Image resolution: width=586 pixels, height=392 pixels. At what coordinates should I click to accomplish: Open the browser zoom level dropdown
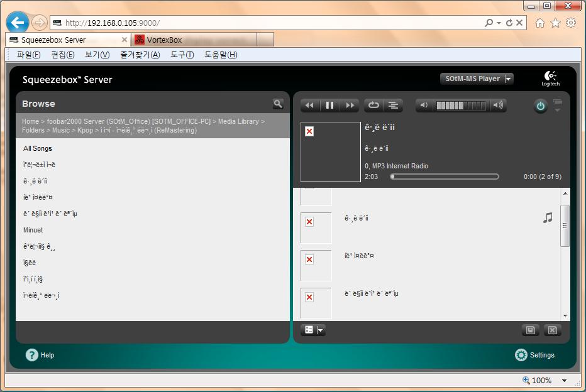tap(564, 381)
